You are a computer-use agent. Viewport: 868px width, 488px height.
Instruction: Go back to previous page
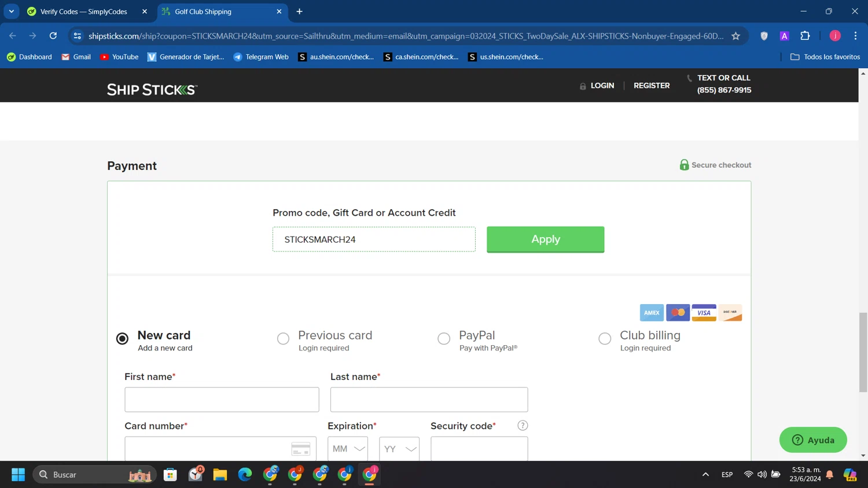13,36
